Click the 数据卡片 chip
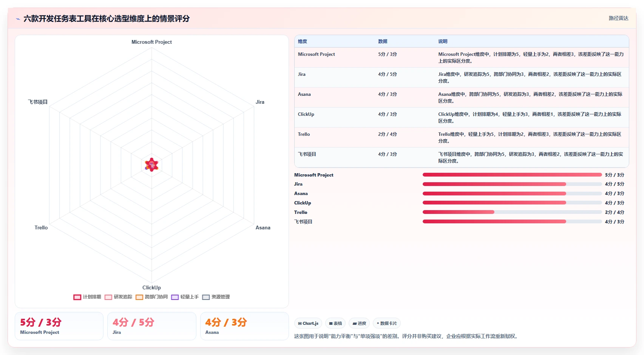This screenshot has height=355, width=644. (x=387, y=323)
